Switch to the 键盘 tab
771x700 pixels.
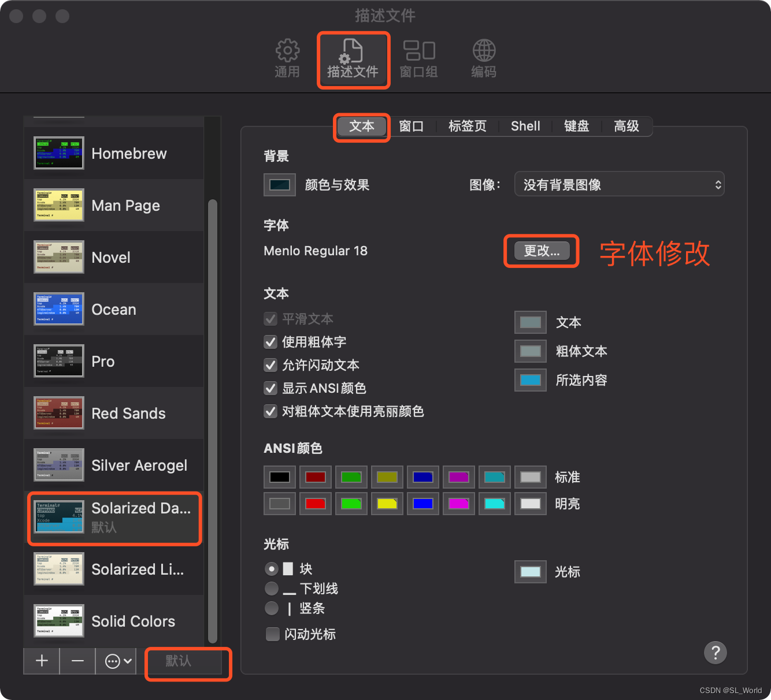576,126
